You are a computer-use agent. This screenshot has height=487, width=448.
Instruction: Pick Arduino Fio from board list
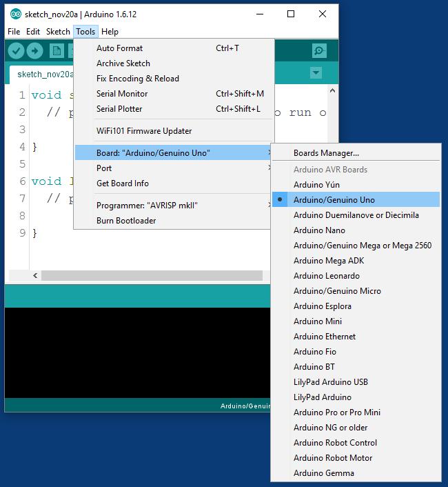click(x=356, y=352)
